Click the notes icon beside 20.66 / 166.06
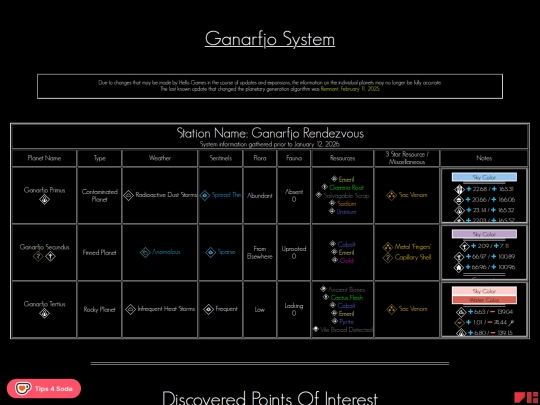This screenshot has height=405, width=540. pos(459,200)
